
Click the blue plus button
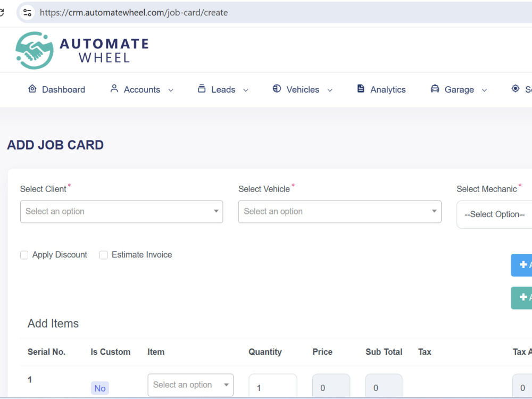[521, 265]
